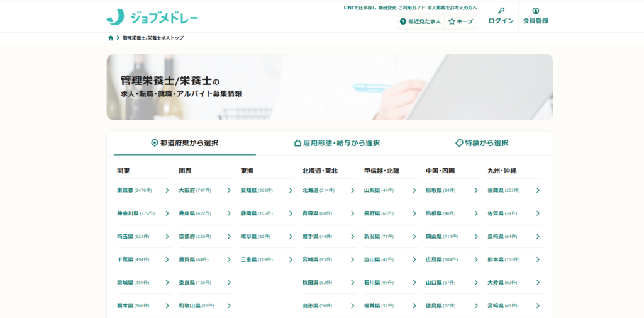Open 会員登録 with the person icon
This screenshot has width=644, height=318.
coord(536,17)
